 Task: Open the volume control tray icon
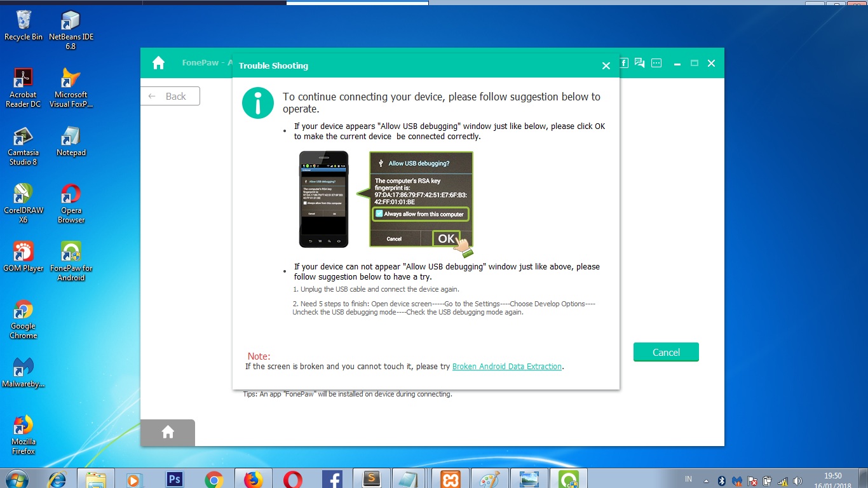point(797,481)
